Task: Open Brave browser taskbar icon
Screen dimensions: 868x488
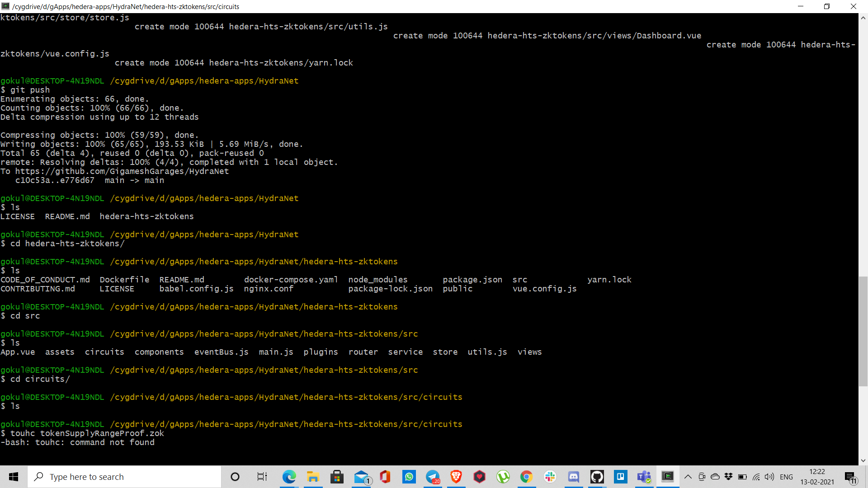Action: [456, 477]
